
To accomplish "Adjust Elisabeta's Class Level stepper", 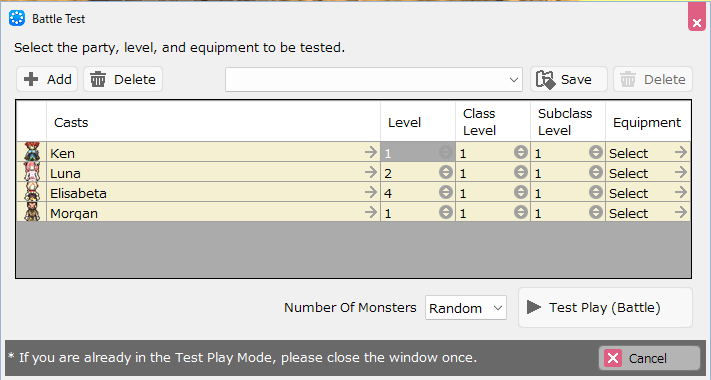I will point(521,192).
